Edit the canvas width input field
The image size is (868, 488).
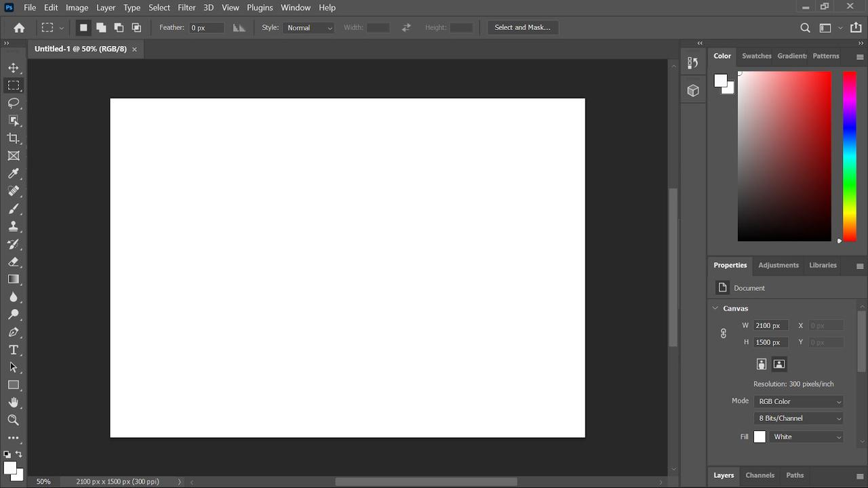coord(770,325)
